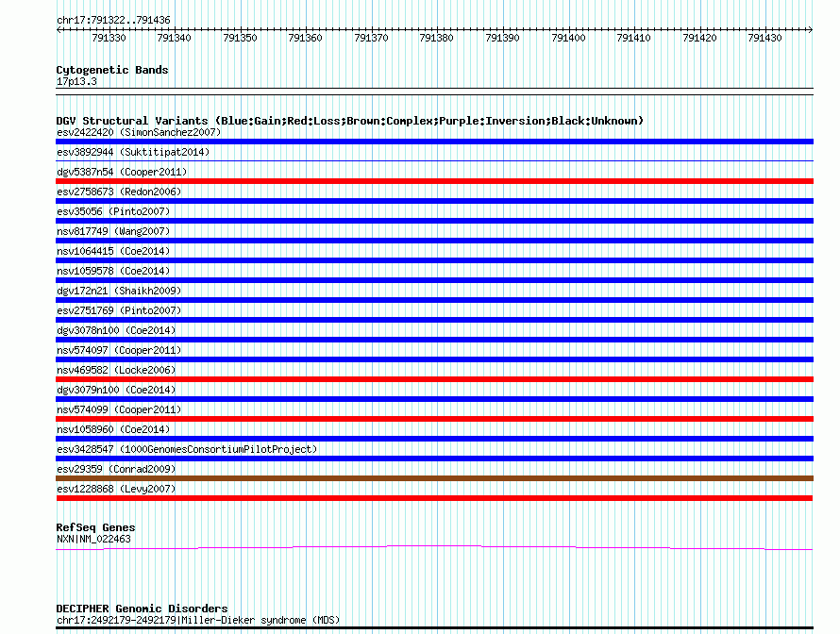Image resolution: width=840 pixels, height=634 pixels.
Task: Open the nsv817749 Wang2007 variant label
Action: click(113, 231)
